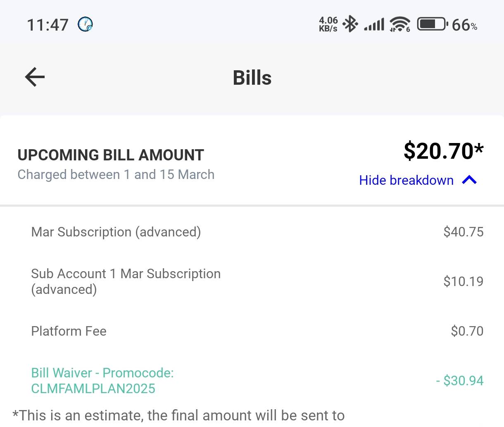Viewport: 504px width, 427px height.
Task: Tap the Wi-Fi status icon
Action: [x=399, y=24]
